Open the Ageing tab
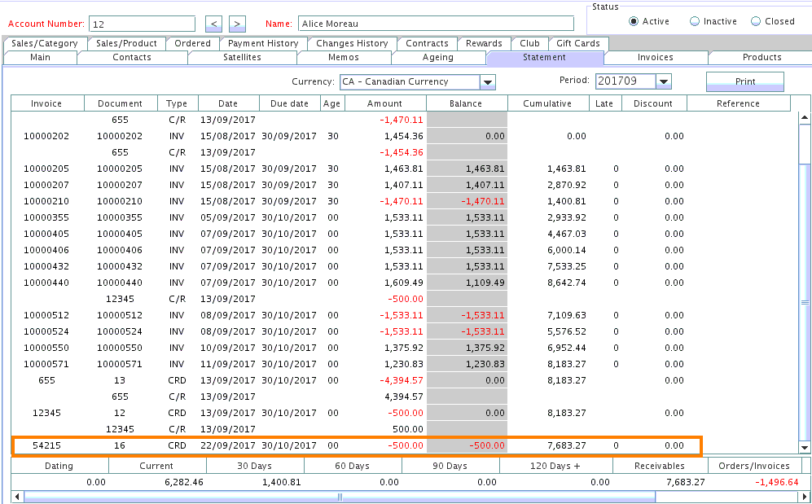The height and width of the screenshot is (504, 812). coord(438,58)
